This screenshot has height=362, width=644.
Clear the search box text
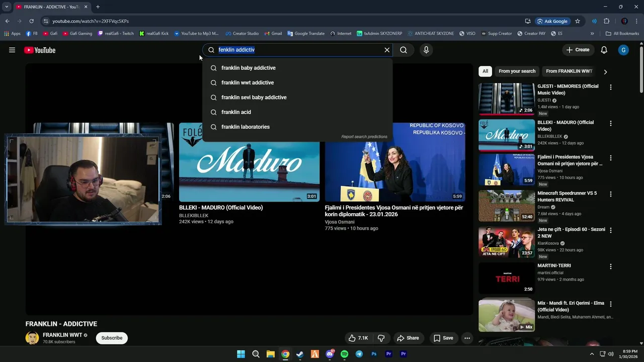[387, 50]
